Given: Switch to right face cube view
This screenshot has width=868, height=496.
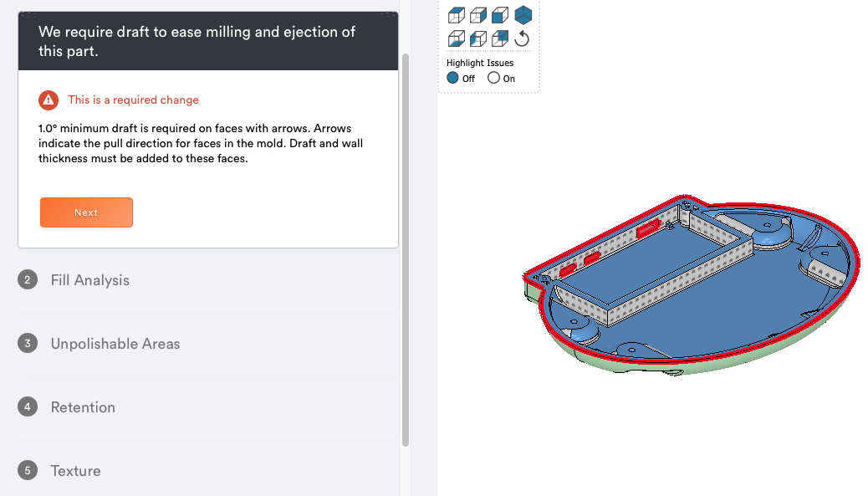Looking at the screenshot, I should coord(478,15).
